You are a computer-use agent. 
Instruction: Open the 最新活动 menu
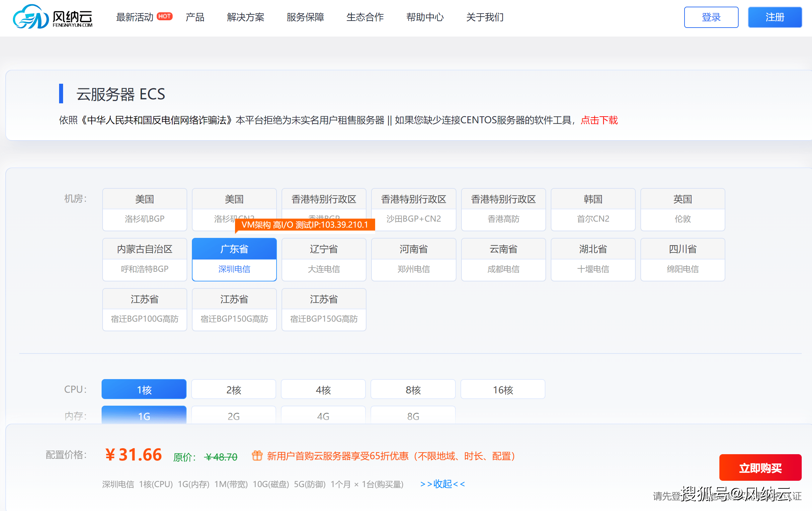click(134, 17)
